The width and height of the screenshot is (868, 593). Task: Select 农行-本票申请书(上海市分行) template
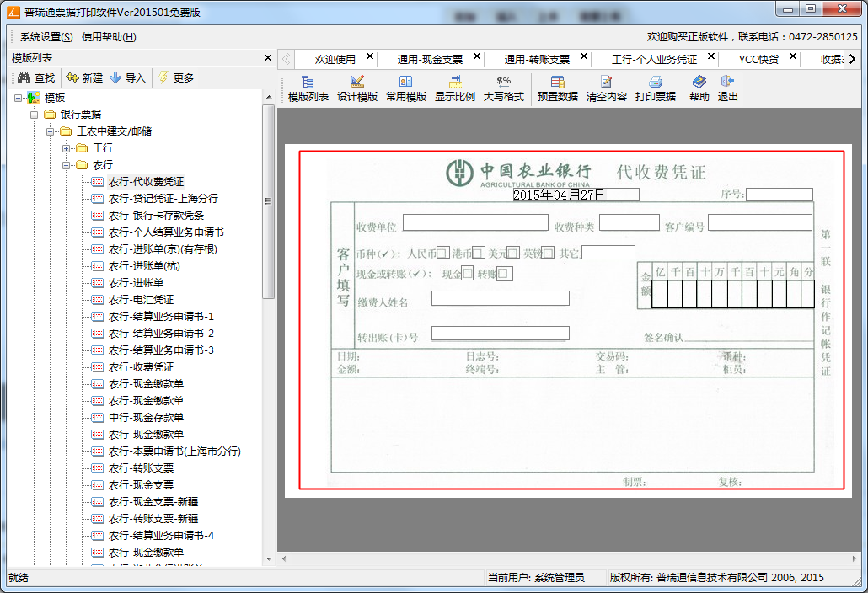coord(174,451)
